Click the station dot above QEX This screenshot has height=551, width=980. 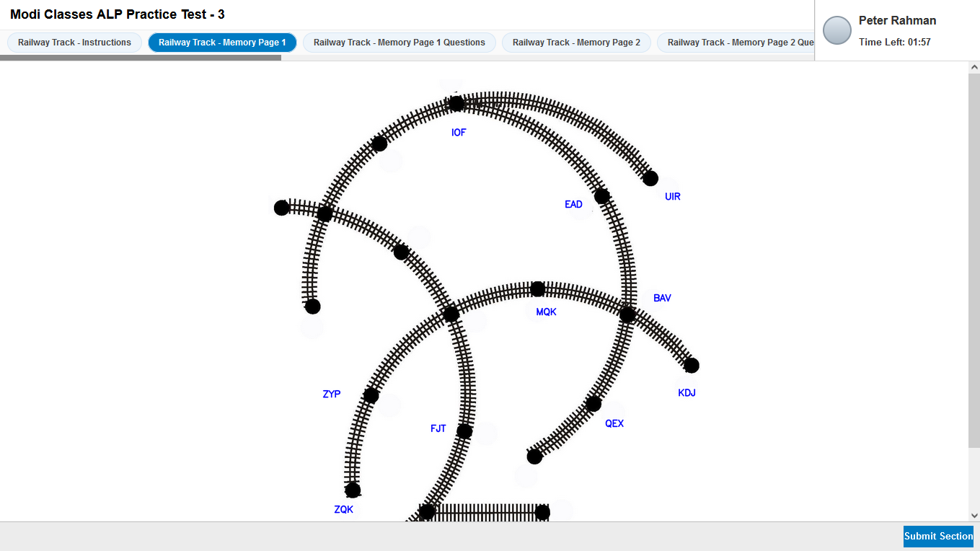(593, 404)
